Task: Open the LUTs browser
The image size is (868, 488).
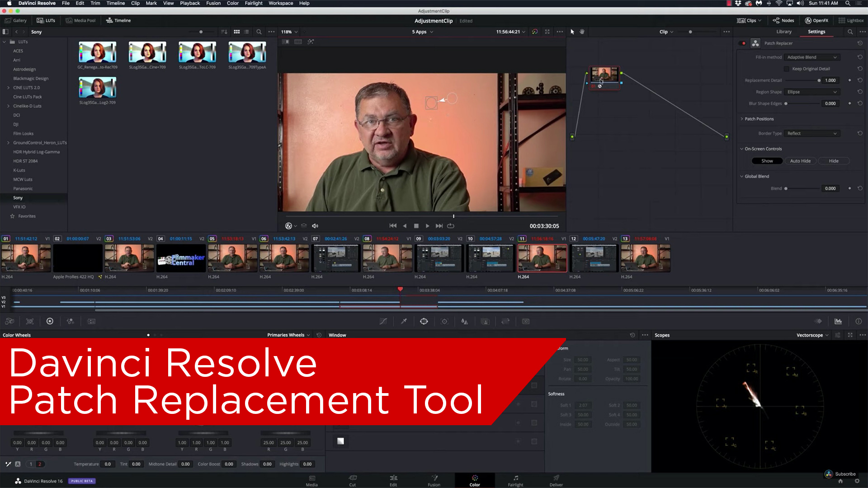Action: click(x=46, y=20)
